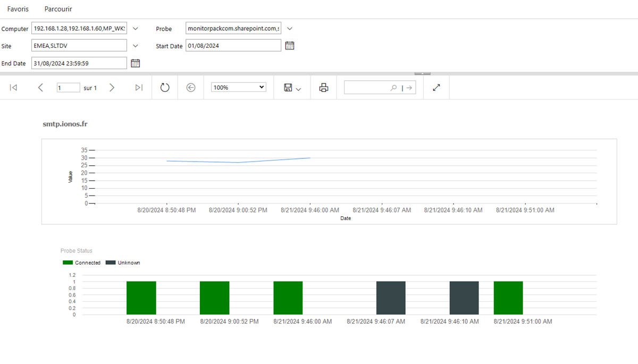Open the Favoris menu
This screenshot has width=638, height=364.
point(18,9)
